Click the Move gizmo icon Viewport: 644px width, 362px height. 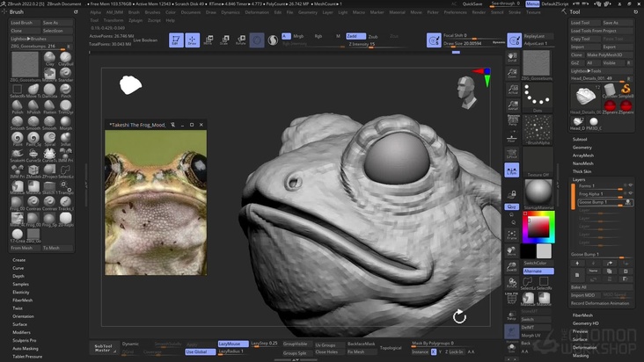tap(209, 40)
